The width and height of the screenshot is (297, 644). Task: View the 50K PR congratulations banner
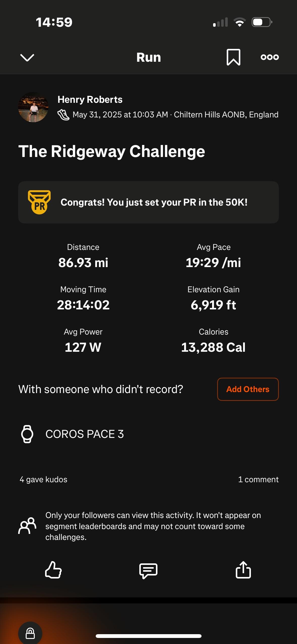(154, 202)
